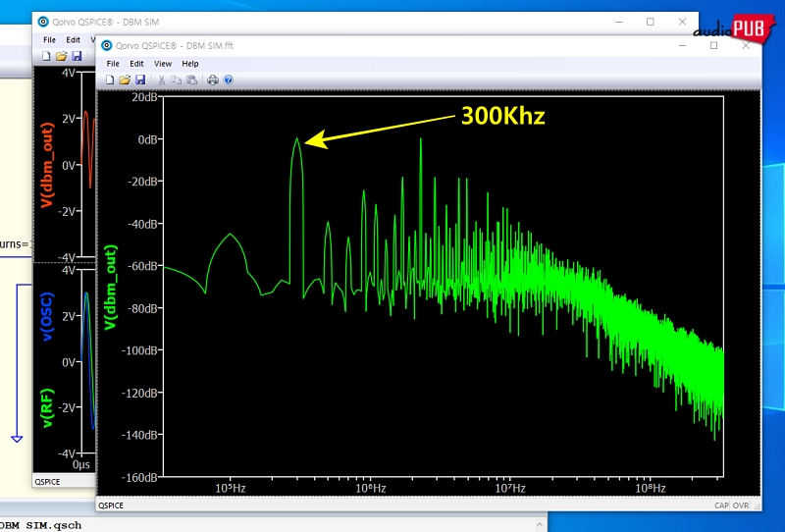Click QSPICE logo icon in DBM SIM.fft title bar

coord(107,45)
